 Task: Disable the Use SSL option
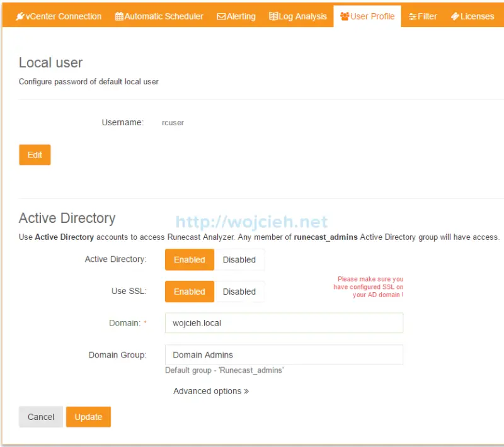click(239, 291)
